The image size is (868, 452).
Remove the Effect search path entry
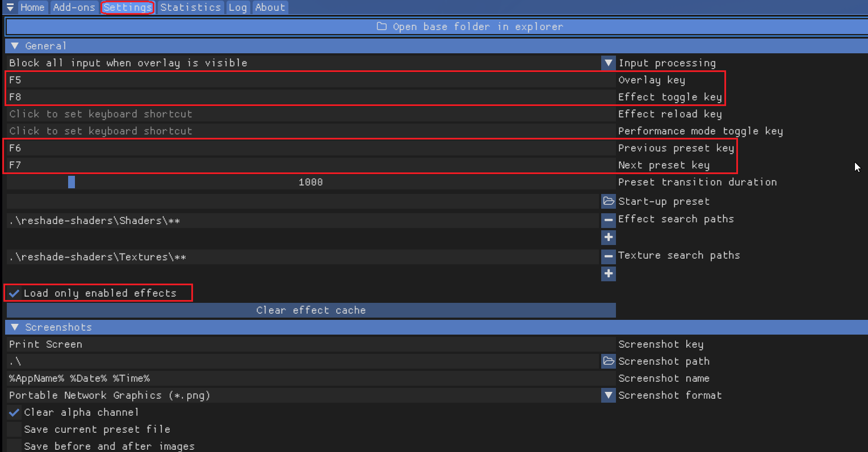coord(609,220)
